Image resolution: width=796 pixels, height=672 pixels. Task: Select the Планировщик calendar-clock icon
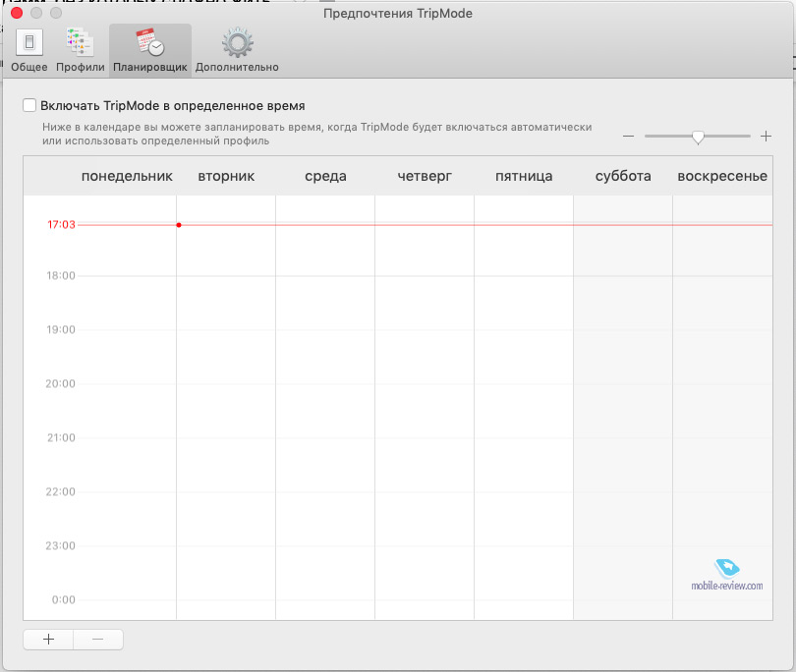coord(150,42)
